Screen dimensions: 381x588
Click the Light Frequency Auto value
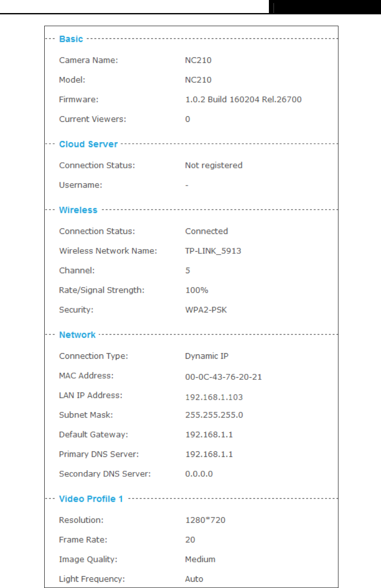pos(194,579)
